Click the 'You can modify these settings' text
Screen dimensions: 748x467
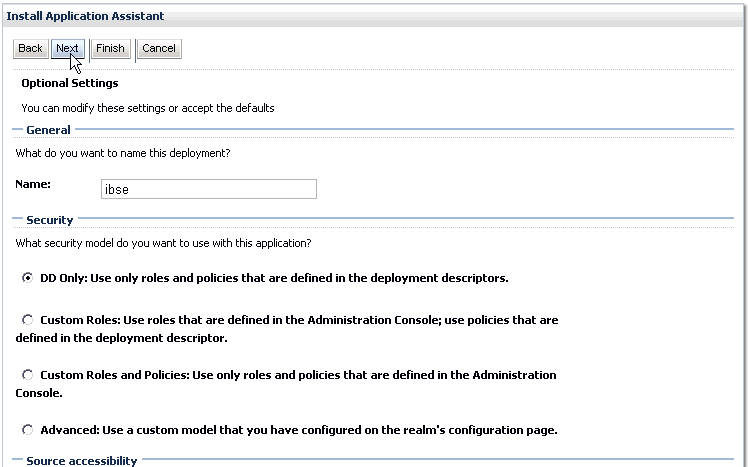coord(148,108)
